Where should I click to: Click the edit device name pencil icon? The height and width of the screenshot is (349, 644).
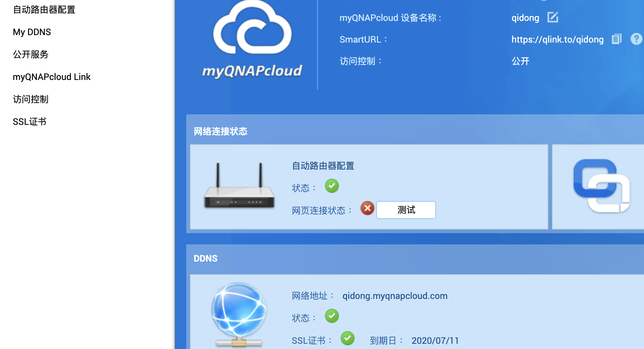[553, 17]
